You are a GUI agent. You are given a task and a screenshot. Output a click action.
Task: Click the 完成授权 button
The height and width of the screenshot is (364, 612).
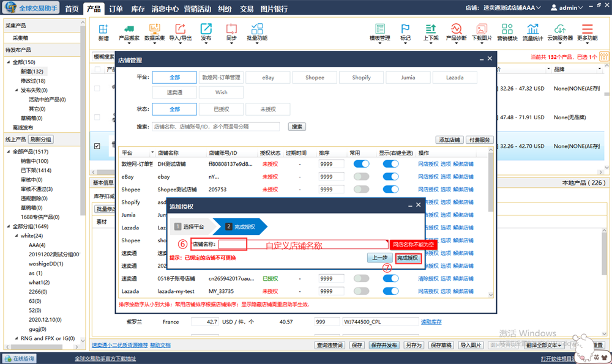pos(408,258)
